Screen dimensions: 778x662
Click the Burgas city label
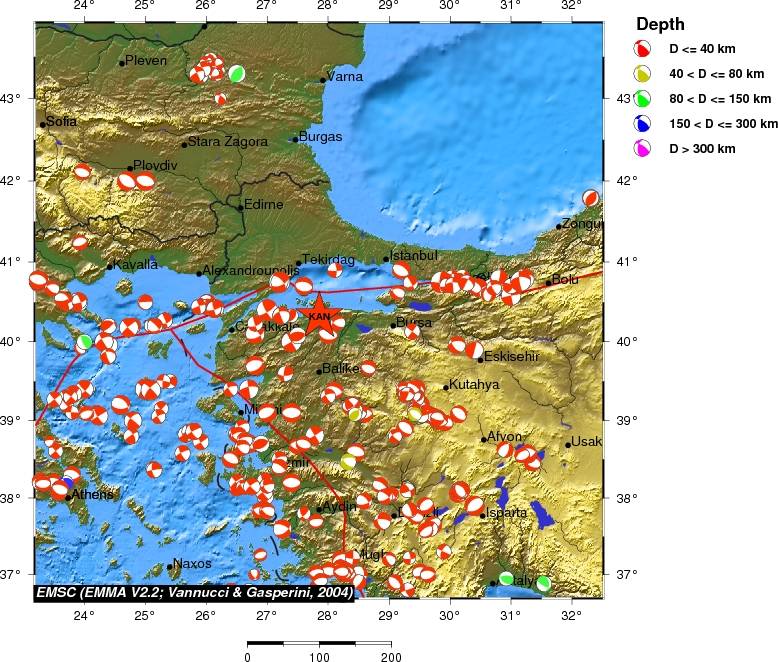click(320, 136)
